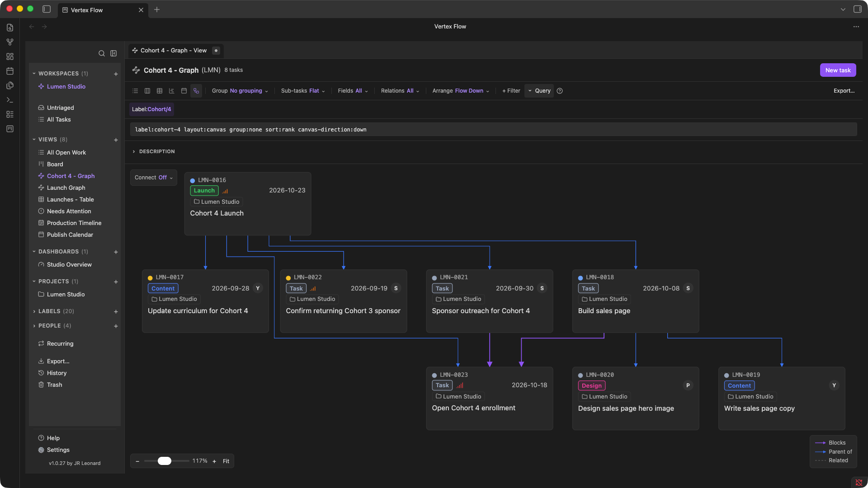
Task: Add a new workspace with plus
Action: 116,74
